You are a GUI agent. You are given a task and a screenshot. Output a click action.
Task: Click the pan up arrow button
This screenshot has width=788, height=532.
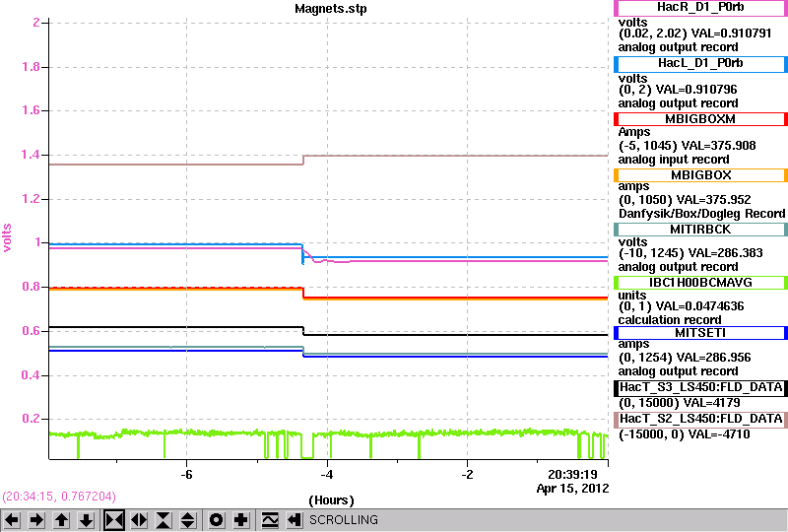coord(62,520)
